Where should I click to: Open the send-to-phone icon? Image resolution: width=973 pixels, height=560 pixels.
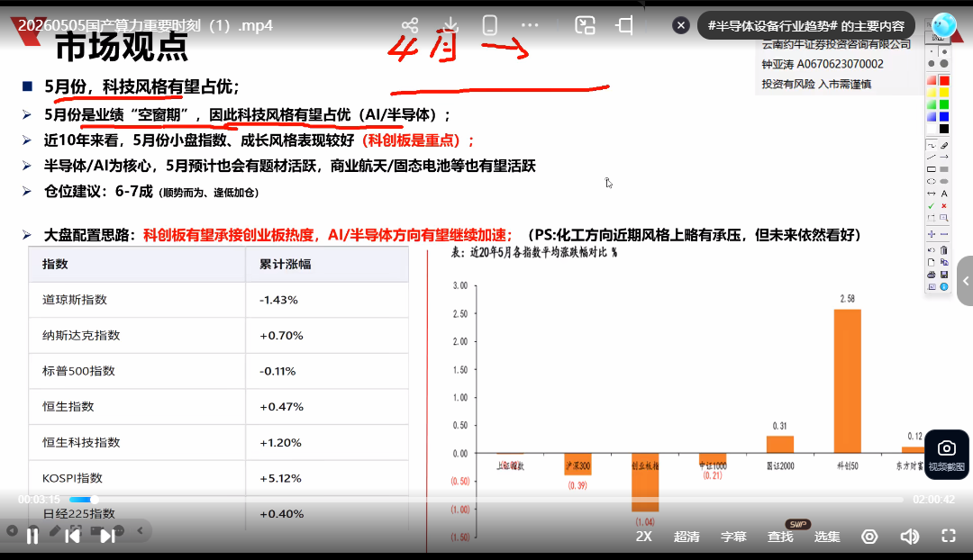click(x=489, y=25)
